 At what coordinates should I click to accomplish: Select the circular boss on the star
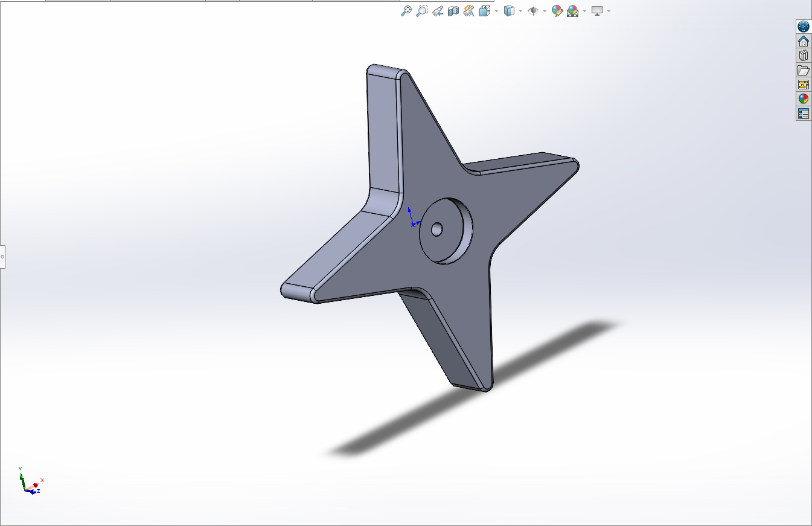coord(447,231)
